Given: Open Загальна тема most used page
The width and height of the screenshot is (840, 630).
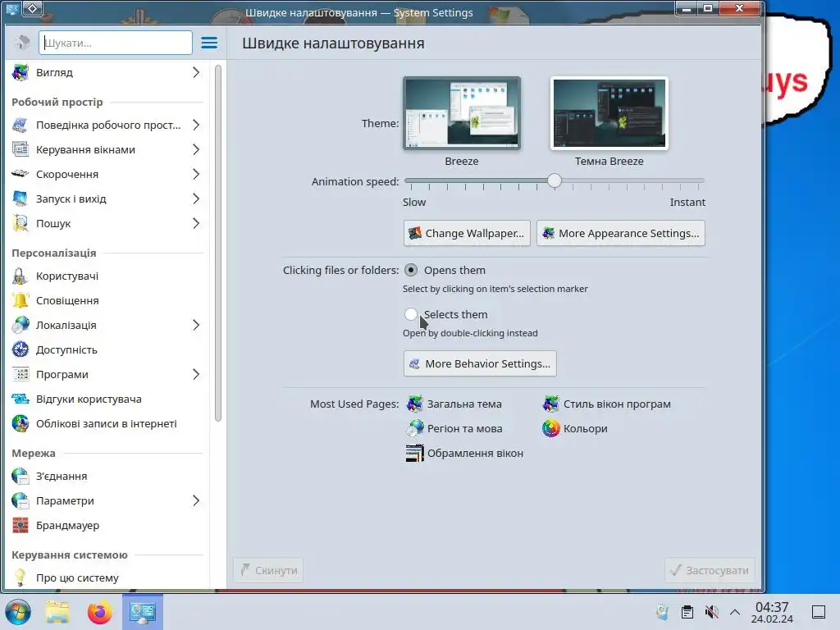Looking at the screenshot, I should point(454,404).
